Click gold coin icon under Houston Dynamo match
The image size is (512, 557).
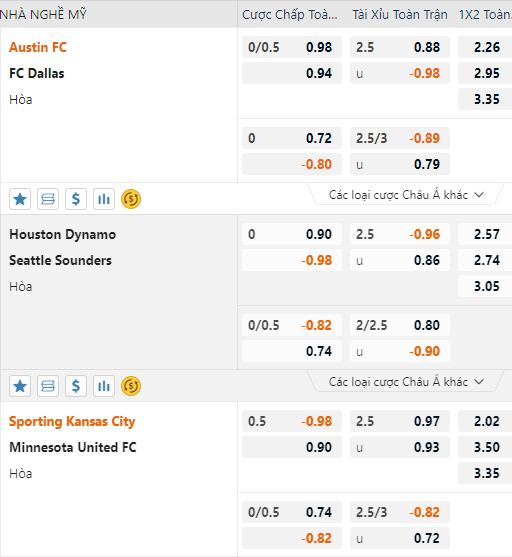(131, 386)
